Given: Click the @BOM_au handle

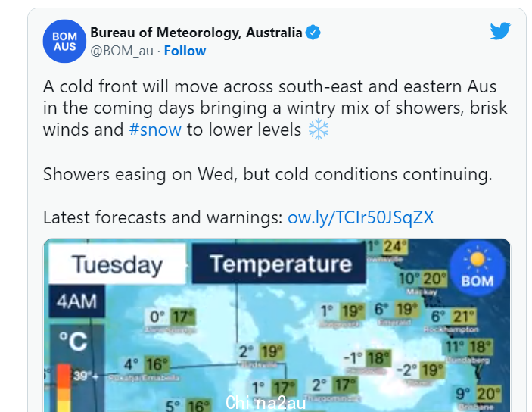Looking at the screenshot, I should pos(122,51).
